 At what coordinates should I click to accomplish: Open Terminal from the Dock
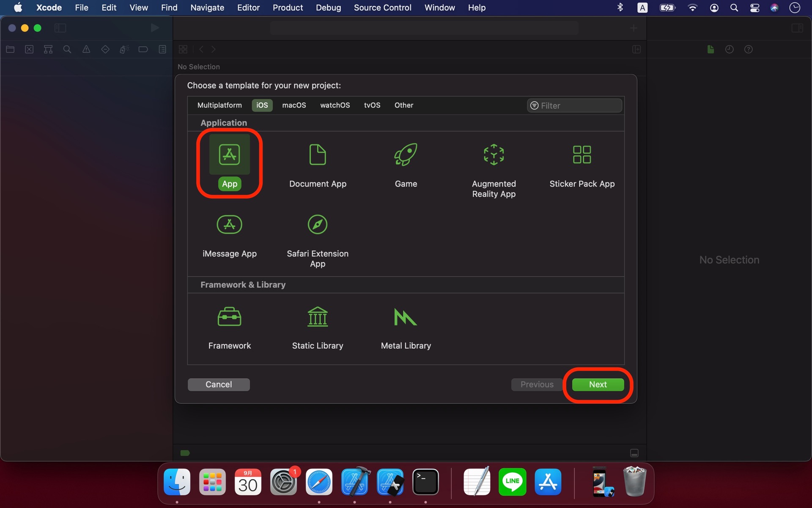pos(425,482)
